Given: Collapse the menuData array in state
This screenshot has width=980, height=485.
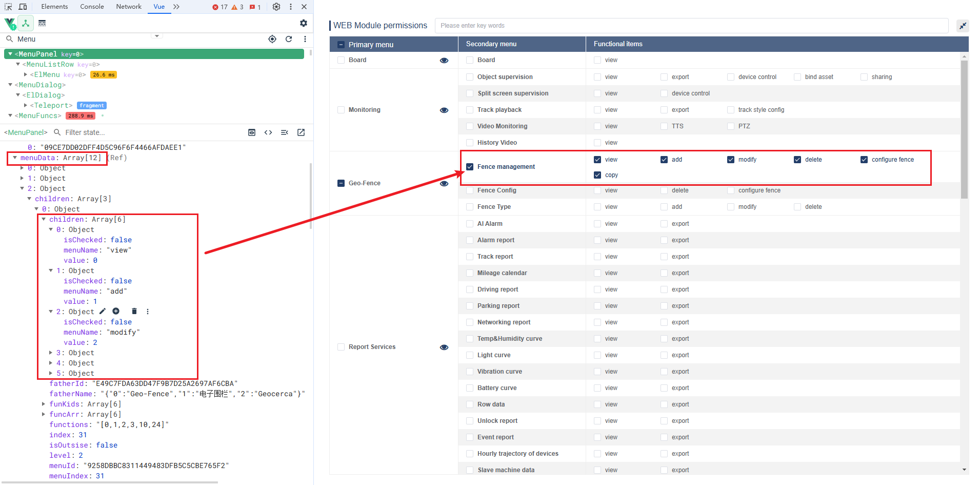Looking at the screenshot, I should click(15, 158).
